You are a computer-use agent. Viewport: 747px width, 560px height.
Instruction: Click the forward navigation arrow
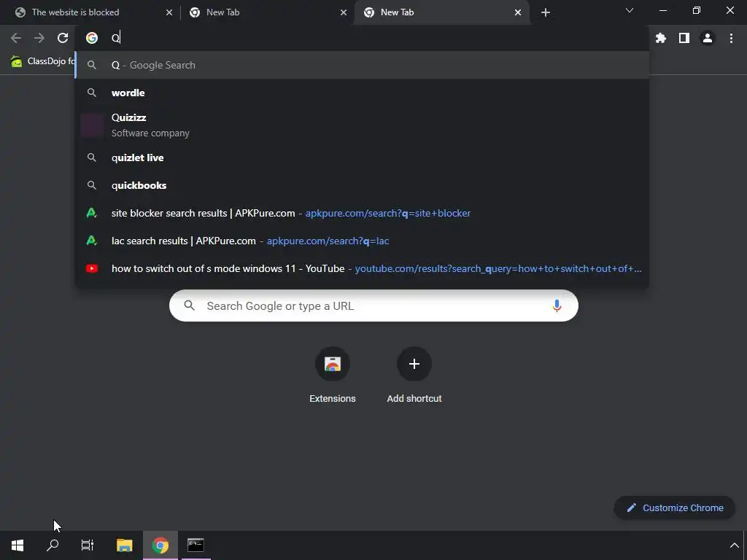(39, 38)
